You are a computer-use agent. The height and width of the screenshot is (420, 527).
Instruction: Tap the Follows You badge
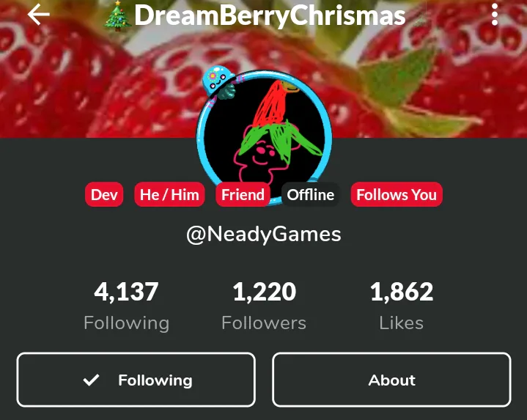397,194
